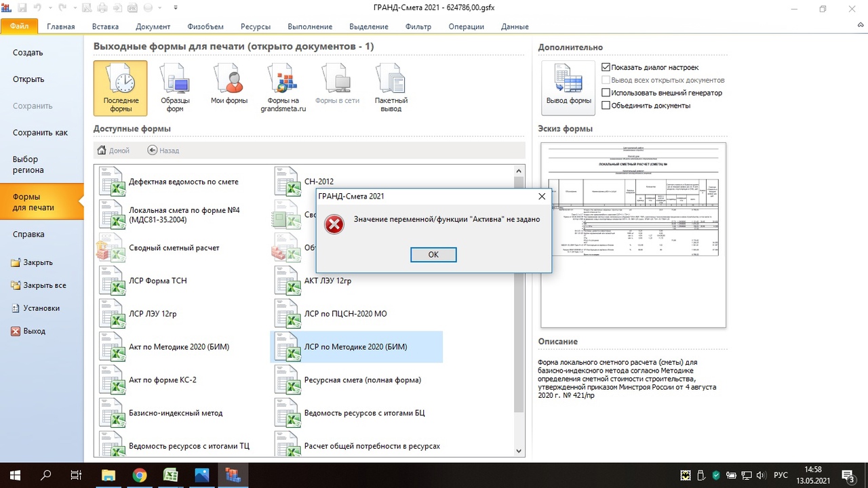Click Пакетный вывод icon

pyautogui.click(x=391, y=88)
